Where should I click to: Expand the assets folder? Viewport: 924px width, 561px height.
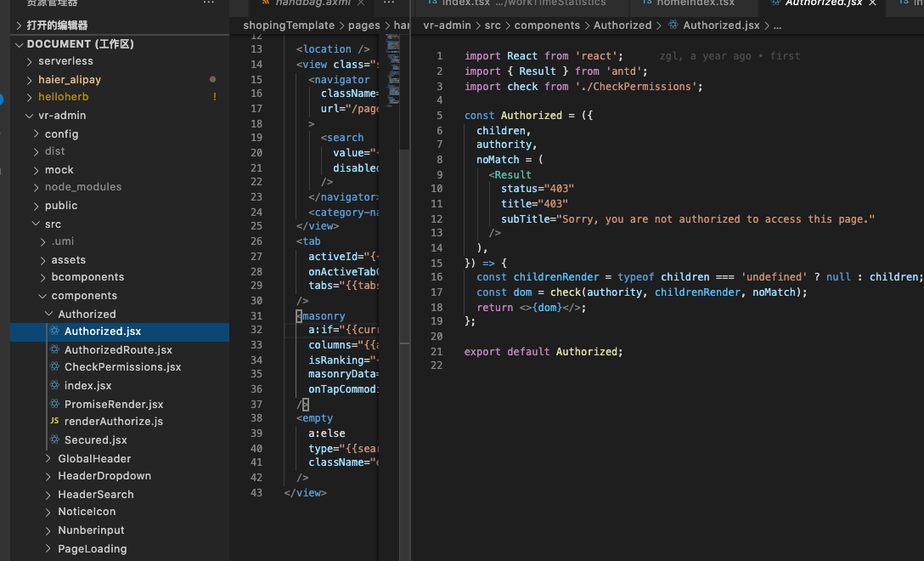click(x=42, y=259)
